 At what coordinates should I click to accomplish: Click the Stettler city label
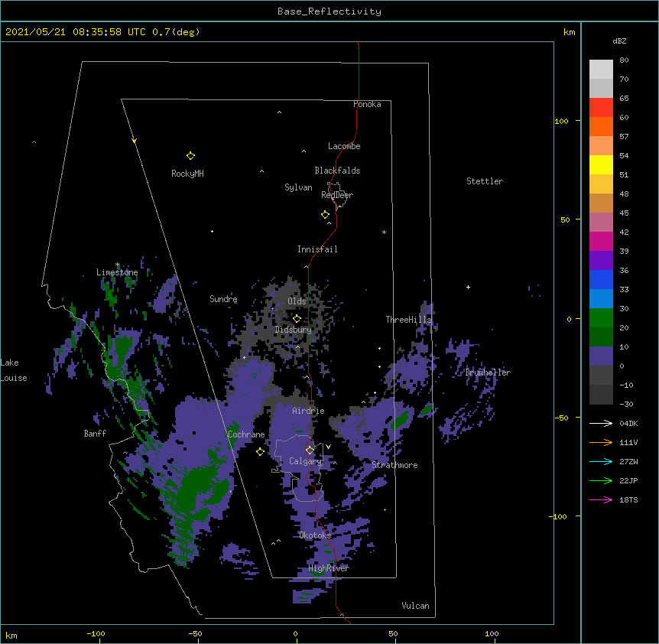click(x=485, y=181)
